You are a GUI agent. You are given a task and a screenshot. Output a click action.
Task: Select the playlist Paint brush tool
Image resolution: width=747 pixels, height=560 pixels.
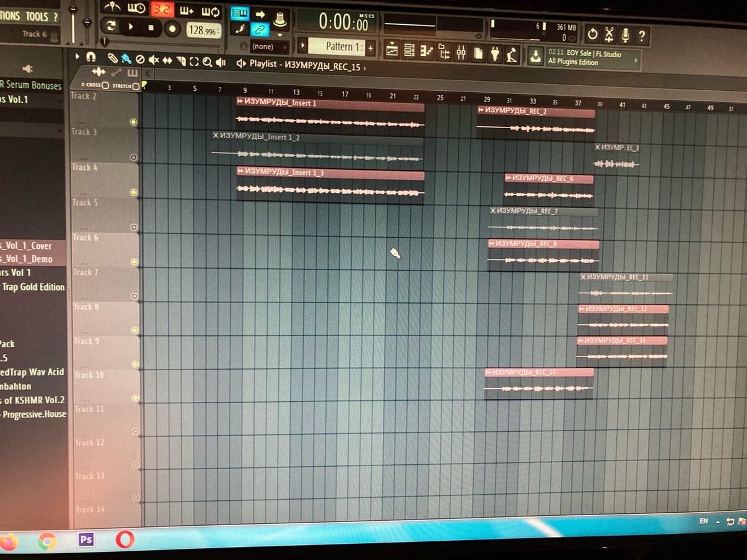pyautogui.click(x=126, y=59)
